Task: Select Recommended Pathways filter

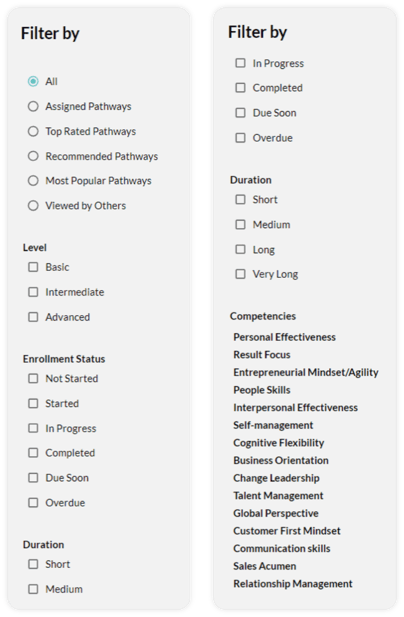Action: pos(33,156)
